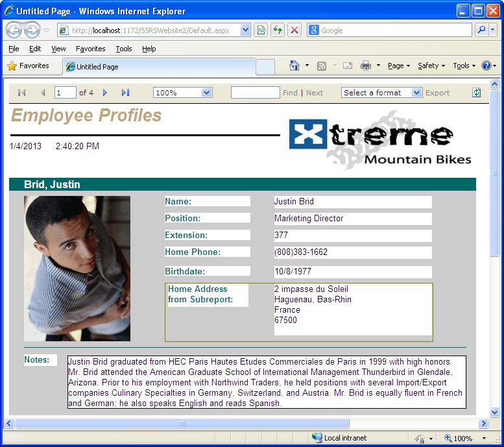Click the Local intranet zone icon

(x=317, y=438)
